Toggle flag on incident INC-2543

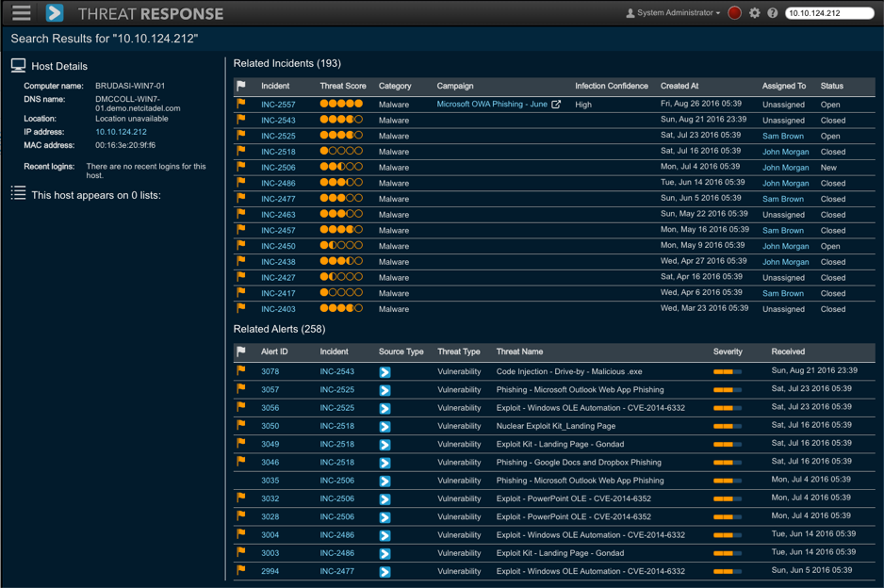(241, 120)
